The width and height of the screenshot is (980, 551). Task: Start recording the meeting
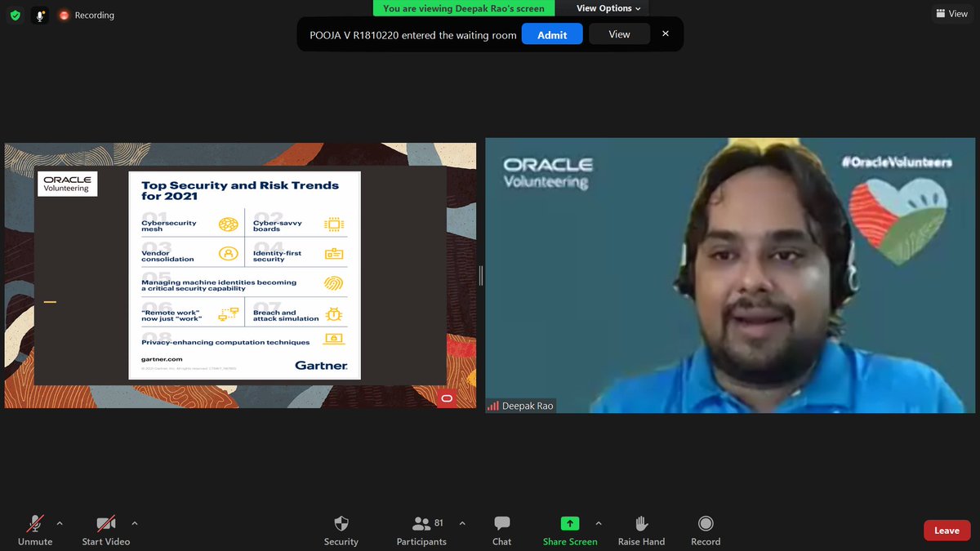[x=705, y=530]
